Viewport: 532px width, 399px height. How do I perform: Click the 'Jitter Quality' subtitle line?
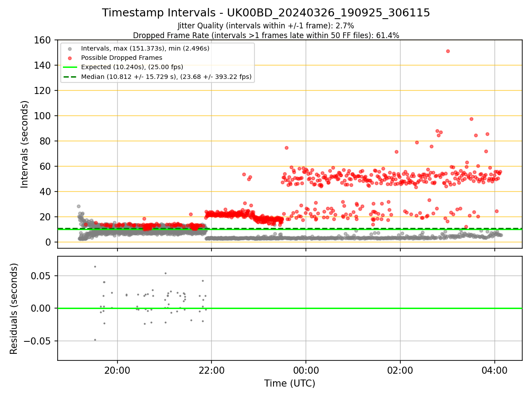(266, 26)
